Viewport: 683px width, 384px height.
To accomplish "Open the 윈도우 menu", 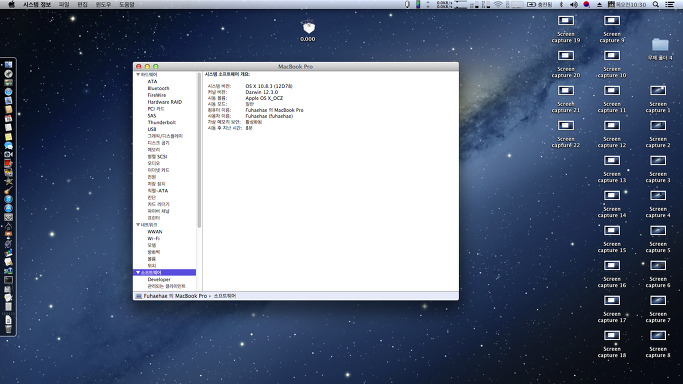I will [x=103, y=4].
